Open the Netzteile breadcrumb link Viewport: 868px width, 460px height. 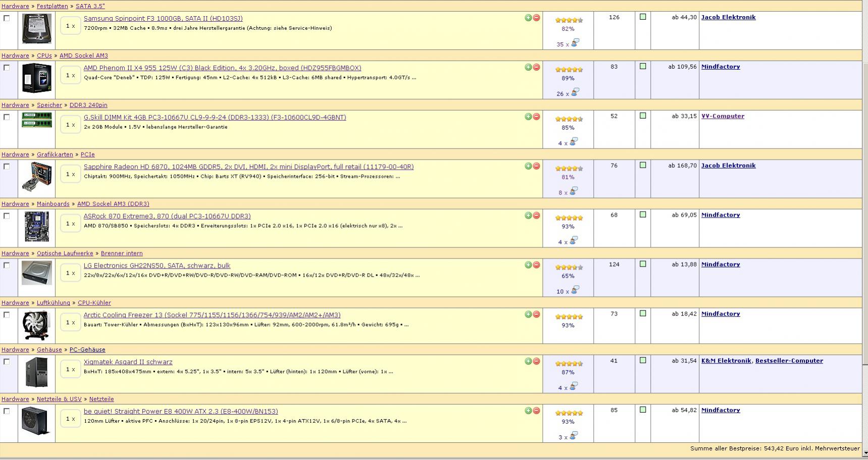(101, 399)
